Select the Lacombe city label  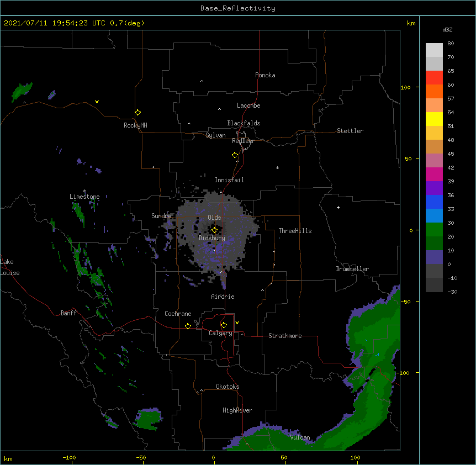(248, 105)
